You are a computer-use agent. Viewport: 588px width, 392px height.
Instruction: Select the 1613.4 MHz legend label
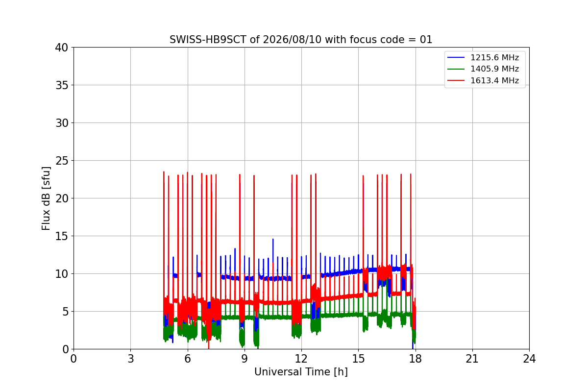coord(494,81)
